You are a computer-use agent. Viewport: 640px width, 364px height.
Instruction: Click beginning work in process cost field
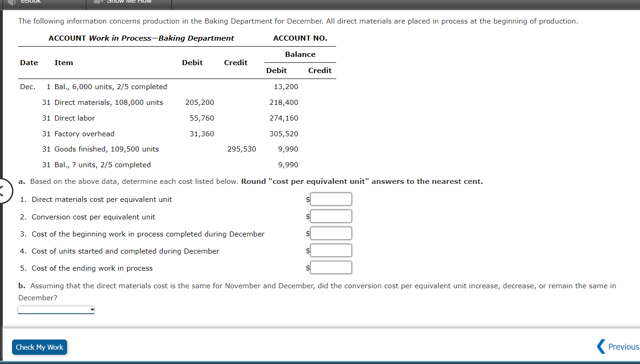click(x=331, y=233)
